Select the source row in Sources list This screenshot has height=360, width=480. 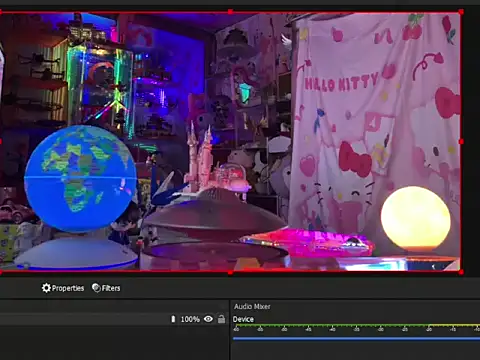114,319
